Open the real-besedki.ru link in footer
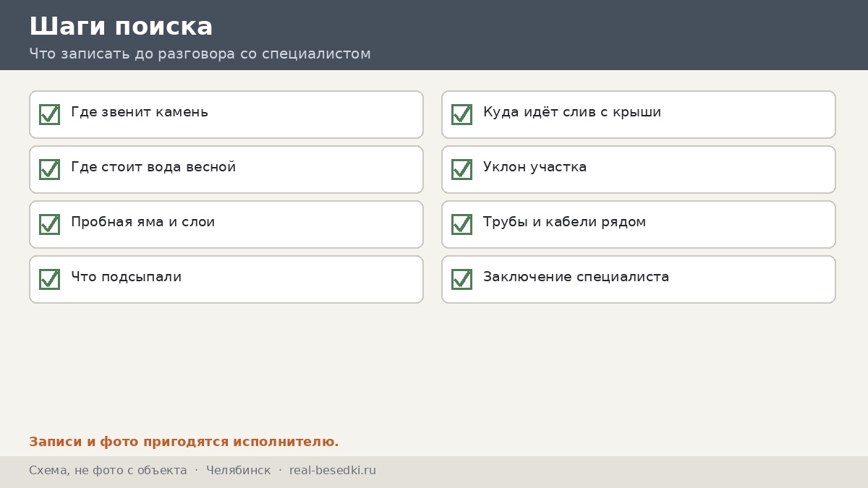The height and width of the screenshot is (488, 868). tap(333, 471)
